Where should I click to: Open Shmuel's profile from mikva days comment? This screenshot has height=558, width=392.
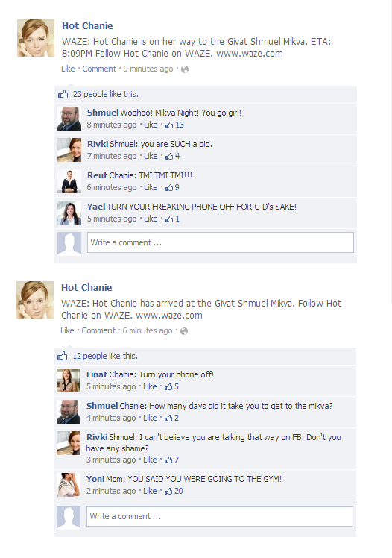(102, 406)
